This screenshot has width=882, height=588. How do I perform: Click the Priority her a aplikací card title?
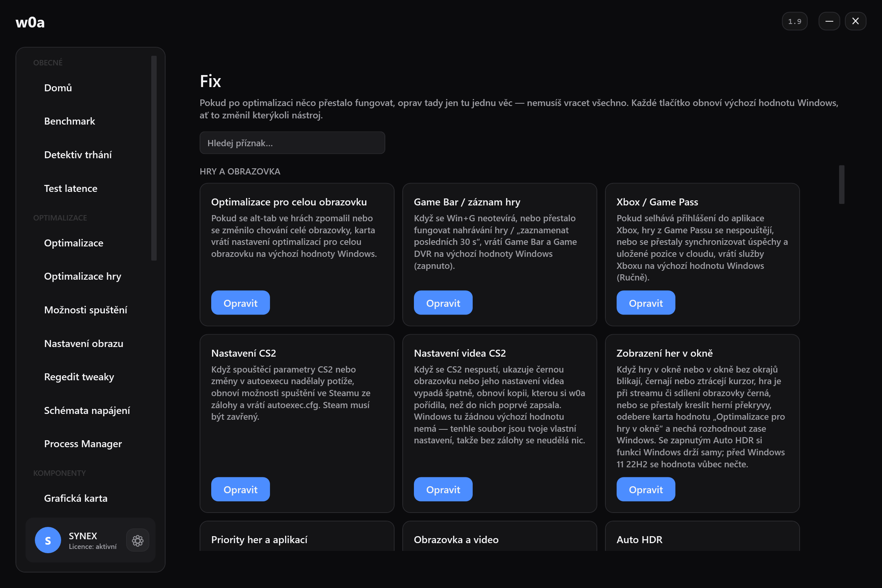259,540
